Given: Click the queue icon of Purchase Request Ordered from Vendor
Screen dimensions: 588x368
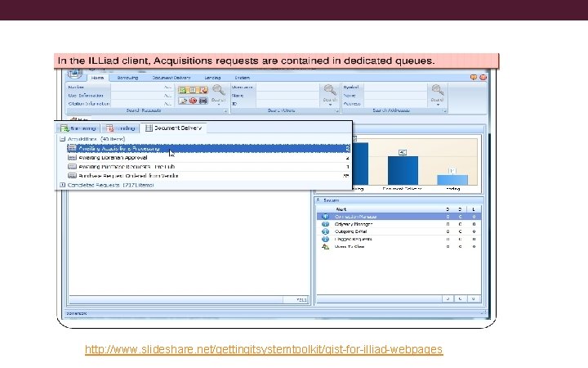Looking at the screenshot, I should 72,176.
